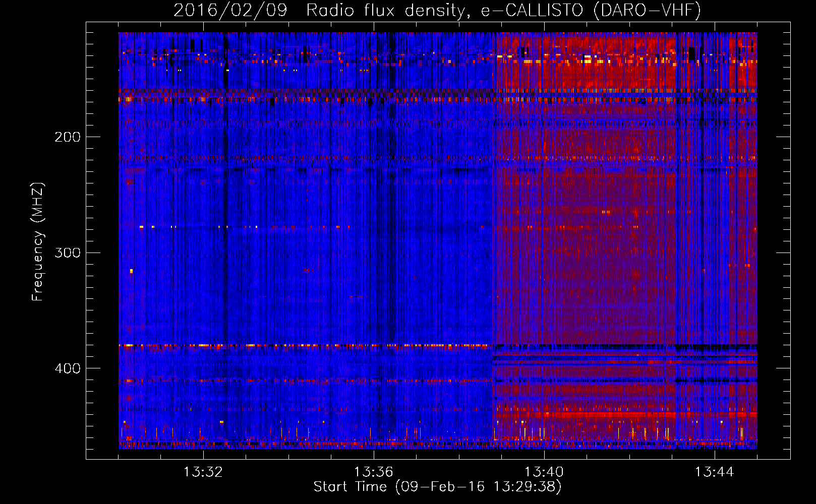Image resolution: width=816 pixels, height=504 pixels.
Task: Click the 13:44 time tick label
Action: [714, 472]
